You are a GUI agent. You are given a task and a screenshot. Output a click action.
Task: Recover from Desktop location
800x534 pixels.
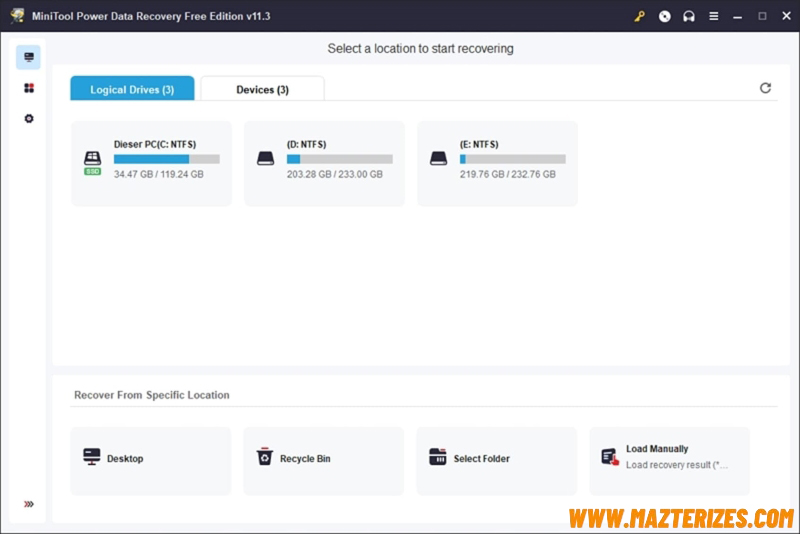tap(151, 461)
